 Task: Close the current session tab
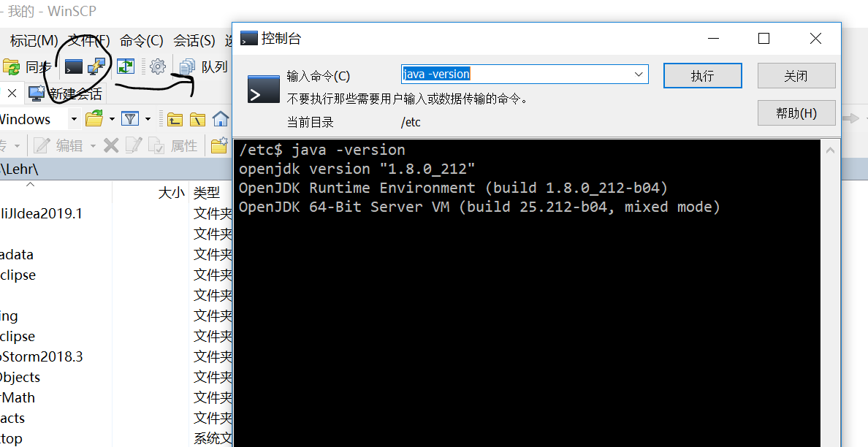(x=12, y=93)
